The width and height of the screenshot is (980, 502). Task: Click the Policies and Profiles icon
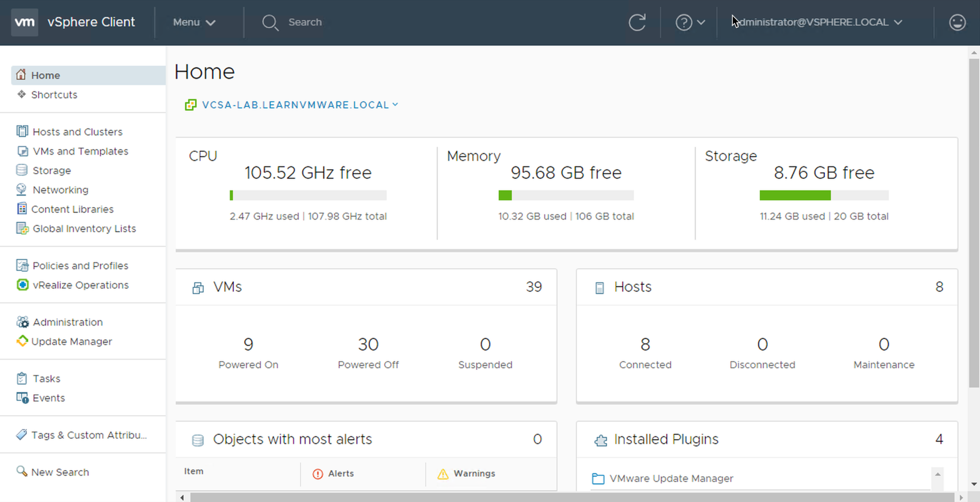pos(22,265)
